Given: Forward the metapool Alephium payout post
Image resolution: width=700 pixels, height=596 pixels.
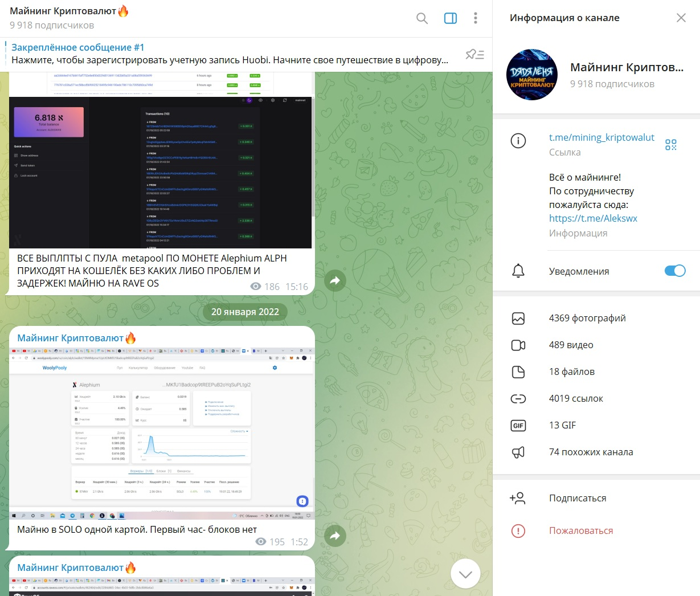Looking at the screenshot, I should 335,280.
